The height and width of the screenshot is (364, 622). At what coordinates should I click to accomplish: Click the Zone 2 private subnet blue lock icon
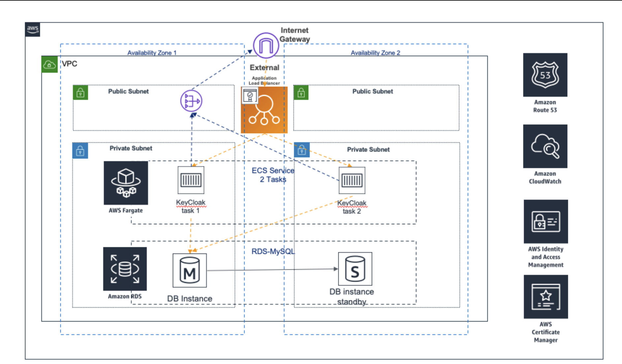302,150
